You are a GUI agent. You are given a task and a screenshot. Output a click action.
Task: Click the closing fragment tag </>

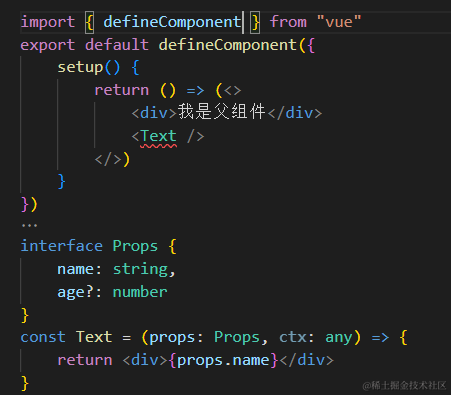(x=108, y=159)
